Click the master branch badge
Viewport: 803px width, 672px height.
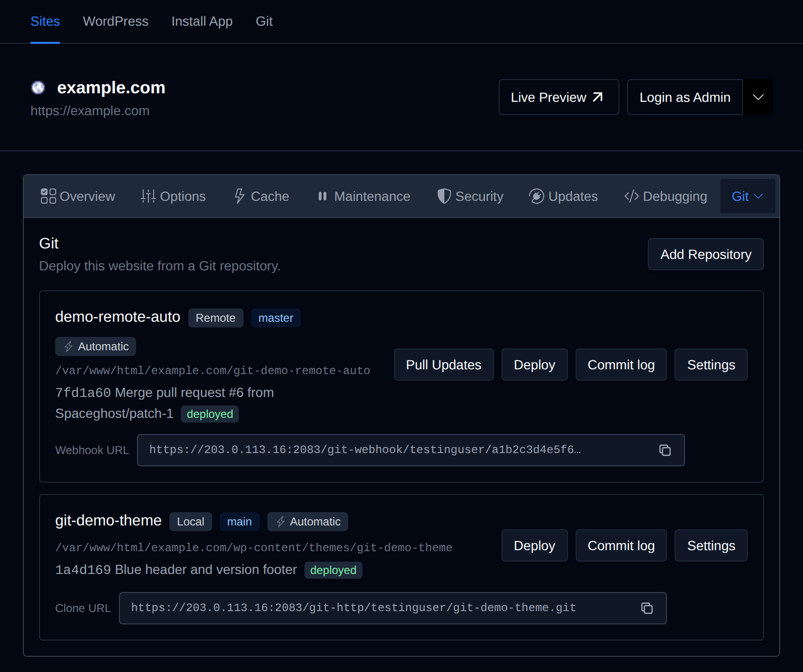tap(276, 318)
